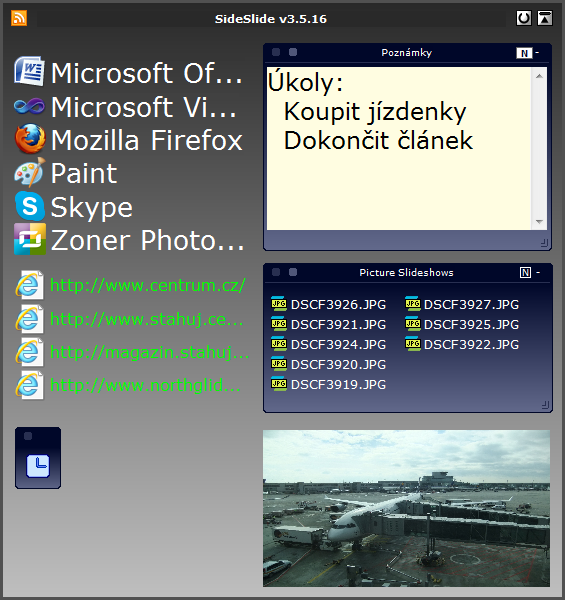Click second square button in Poznámky header
This screenshot has width=565, height=600.
click(293, 52)
